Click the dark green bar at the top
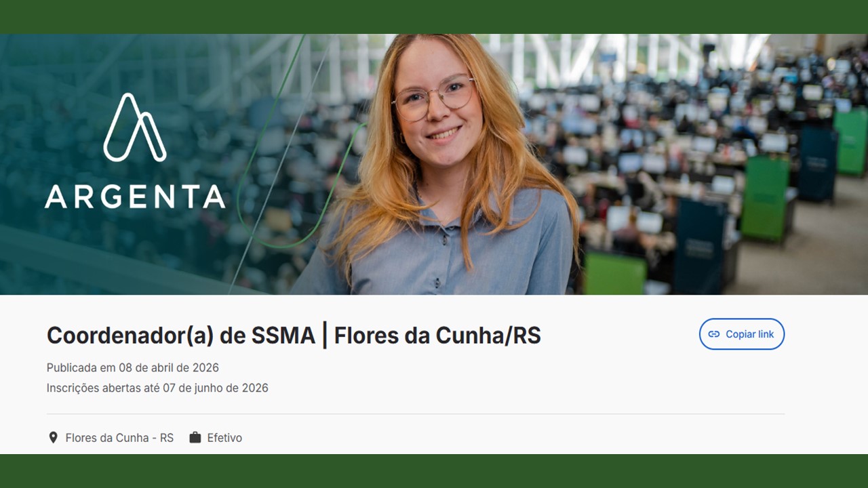The height and width of the screenshot is (488, 868). 434,17
